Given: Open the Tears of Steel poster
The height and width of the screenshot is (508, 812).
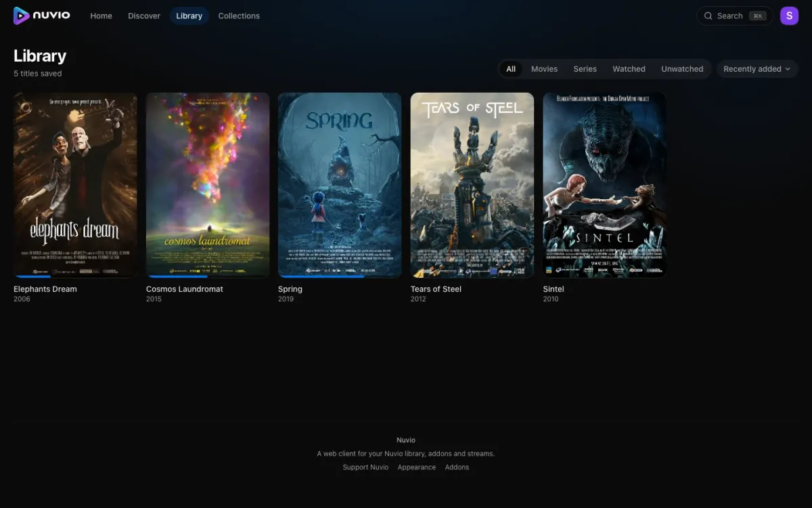Looking at the screenshot, I should pos(472,185).
